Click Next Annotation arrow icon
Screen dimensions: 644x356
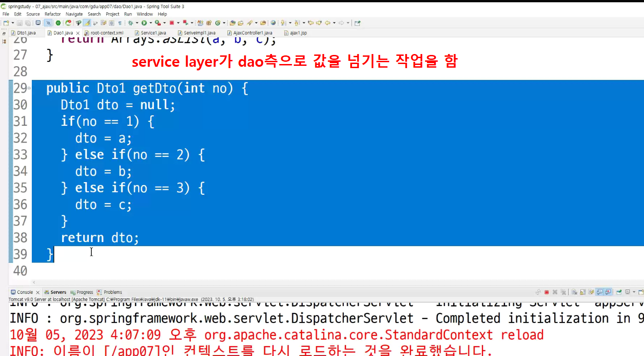point(283,23)
